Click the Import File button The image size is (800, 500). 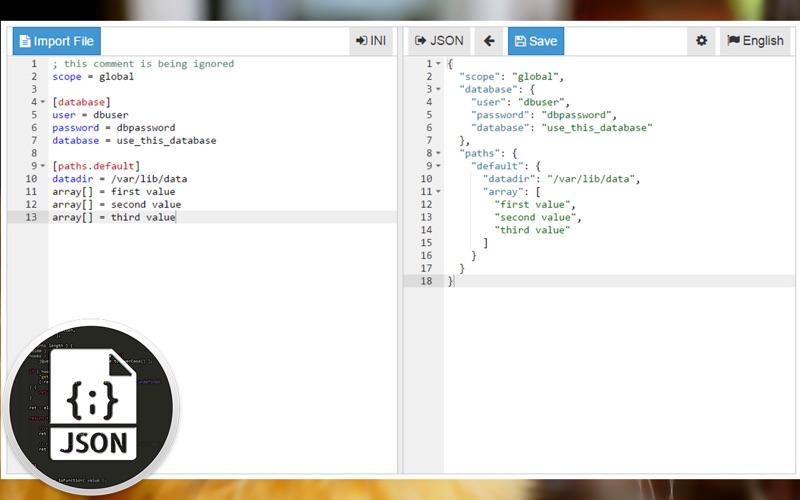tap(57, 41)
